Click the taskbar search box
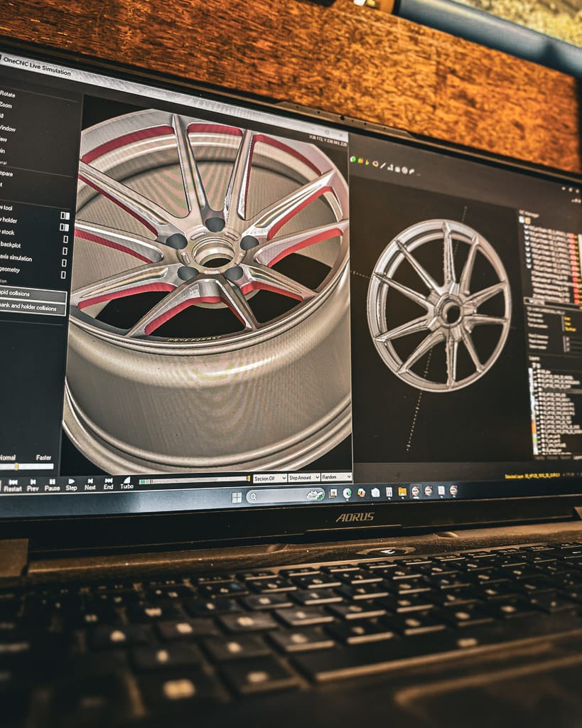Viewport: 582px width, 728px height. pyautogui.click(x=285, y=496)
